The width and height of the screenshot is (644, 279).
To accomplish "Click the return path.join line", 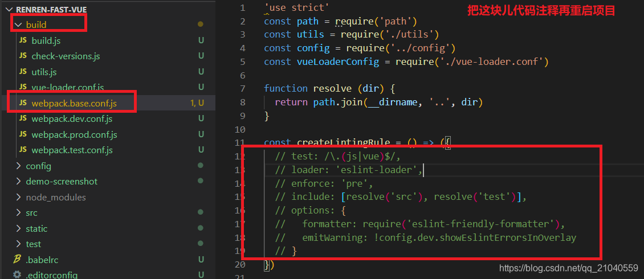I will point(378,102).
